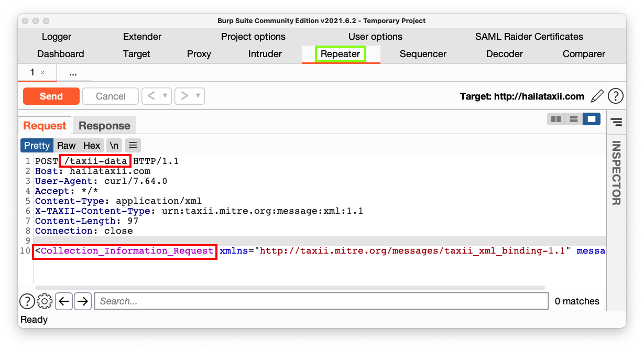
Task: Open history forward dropdown arrow
Action: (x=198, y=96)
